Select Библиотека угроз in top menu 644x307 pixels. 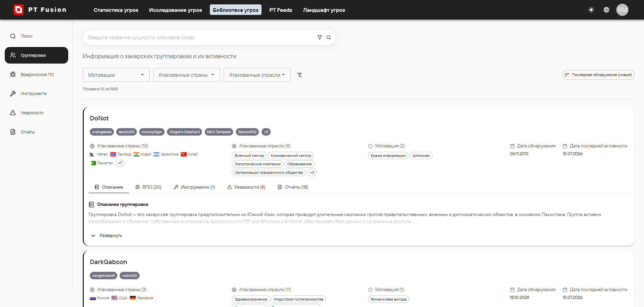coord(236,10)
